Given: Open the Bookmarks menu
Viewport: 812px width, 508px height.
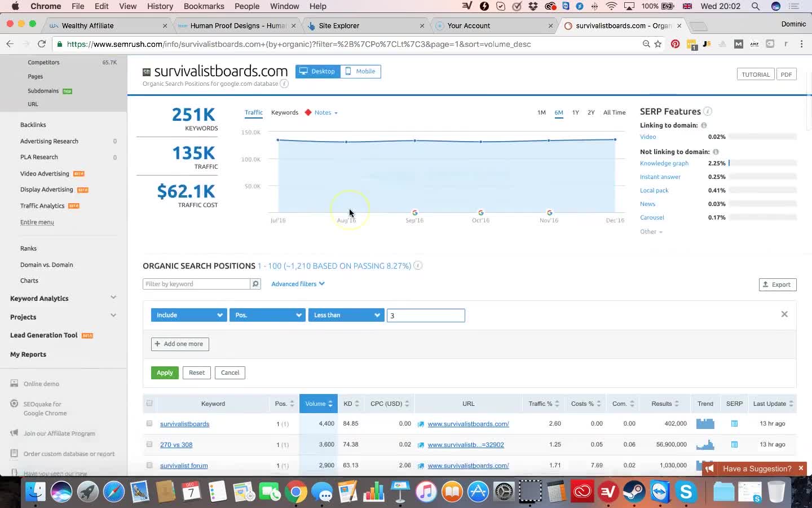Looking at the screenshot, I should [204, 6].
